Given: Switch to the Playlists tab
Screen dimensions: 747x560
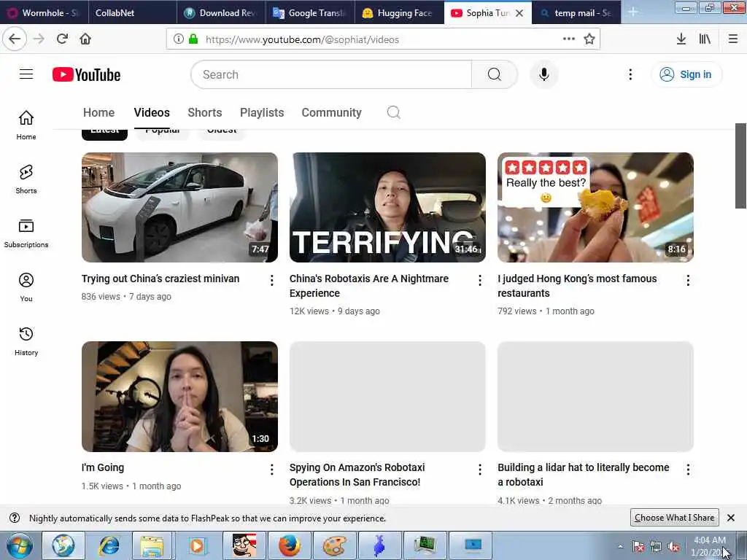Looking at the screenshot, I should [262, 112].
